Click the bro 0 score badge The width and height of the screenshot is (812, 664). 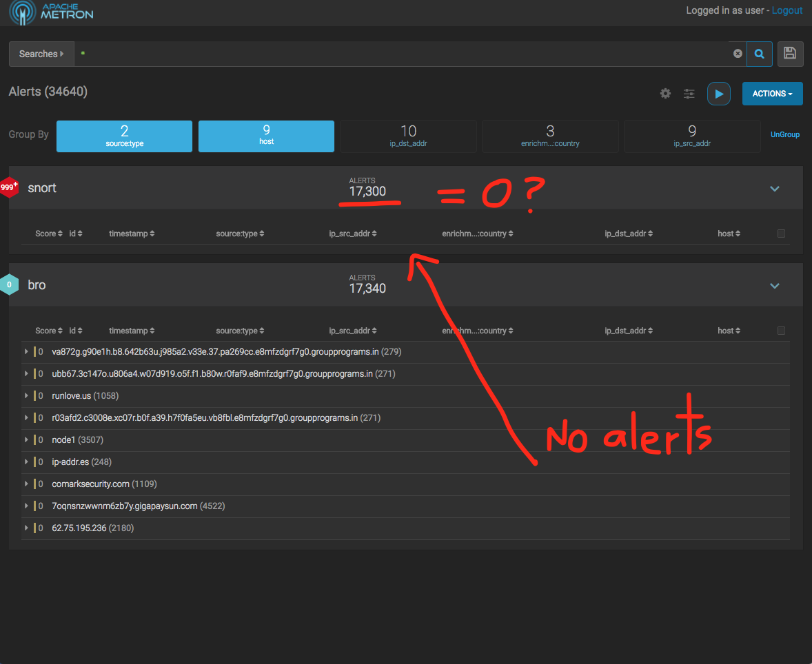(x=9, y=284)
